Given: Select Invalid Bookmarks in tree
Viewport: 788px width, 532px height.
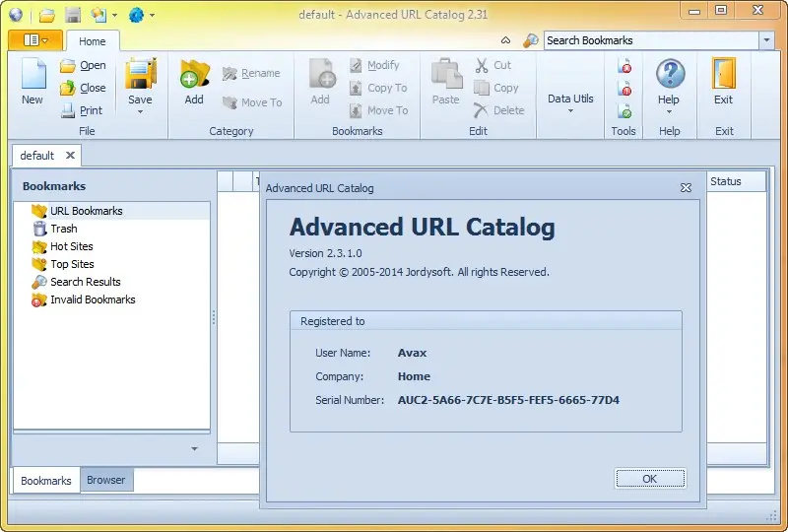Looking at the screenshot, I should point(93,299).
